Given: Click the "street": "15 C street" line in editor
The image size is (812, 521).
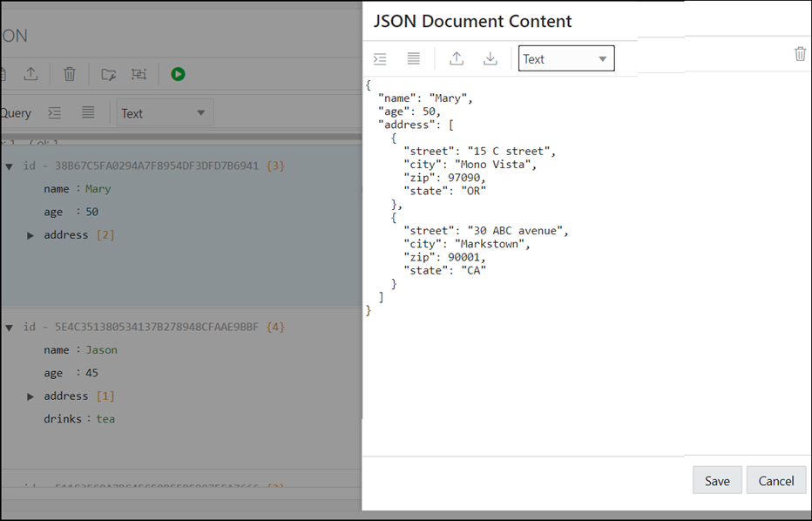Looking at the screenshot, I should pyautogui.click(x=479, y=152).
